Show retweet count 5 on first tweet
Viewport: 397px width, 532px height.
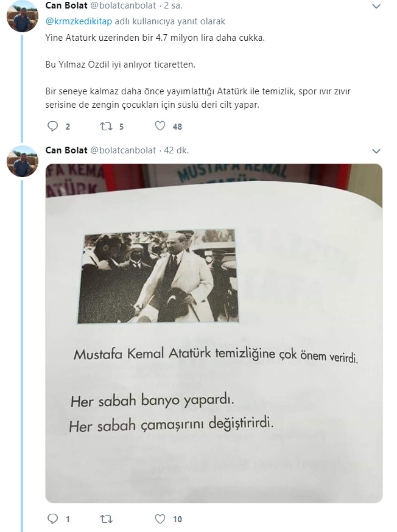point(122,127)
